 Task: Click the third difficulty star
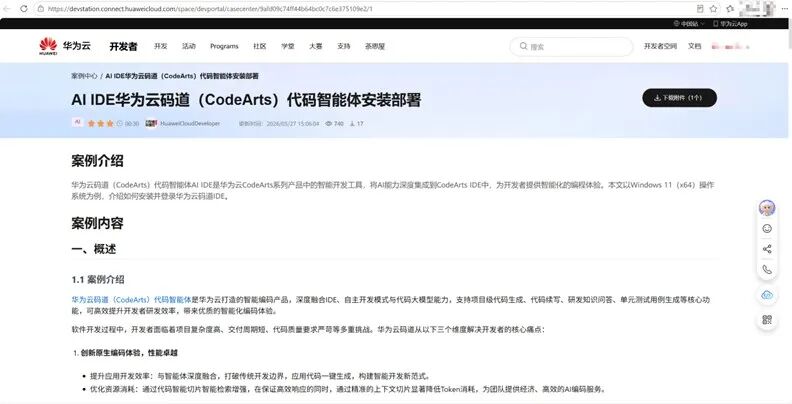point(110,123)
